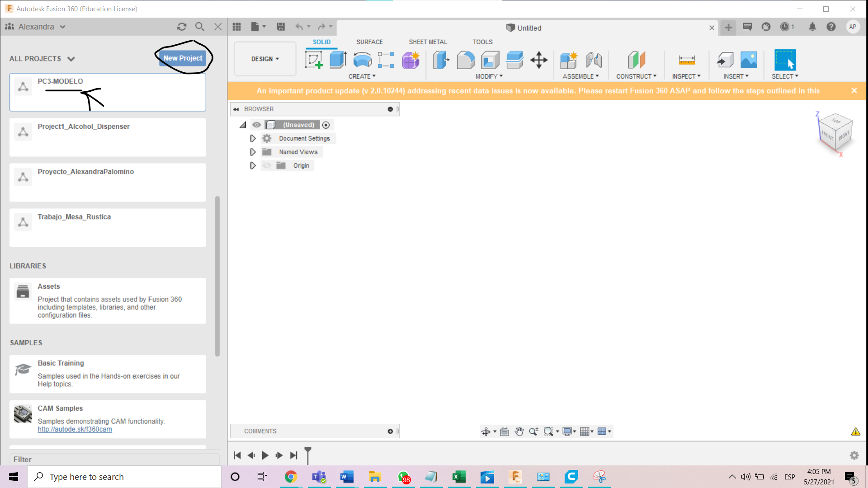
Task: Select the Create Form tool icon
Action: tap(410, 60)
